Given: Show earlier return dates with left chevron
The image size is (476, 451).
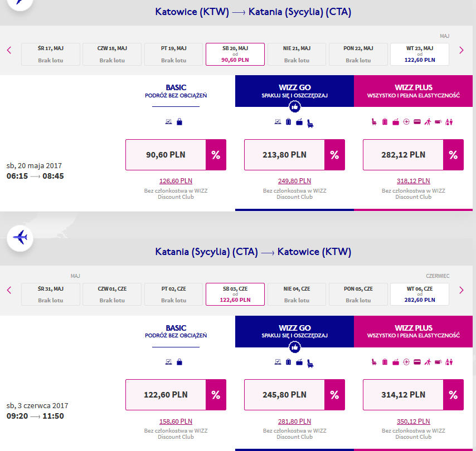Looking at the screenshot, I should 9,290.
